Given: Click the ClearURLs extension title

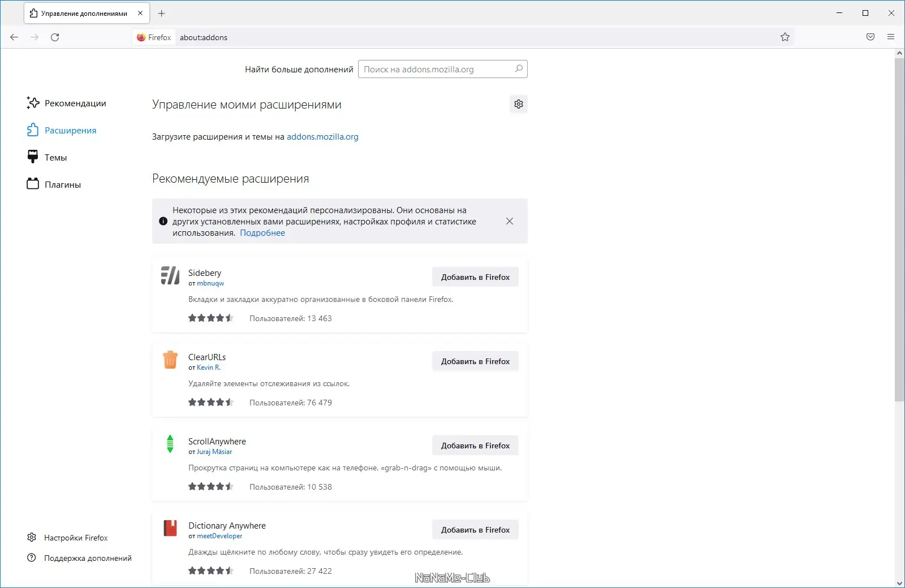Looking at the screenshot, I should [207, 357].
